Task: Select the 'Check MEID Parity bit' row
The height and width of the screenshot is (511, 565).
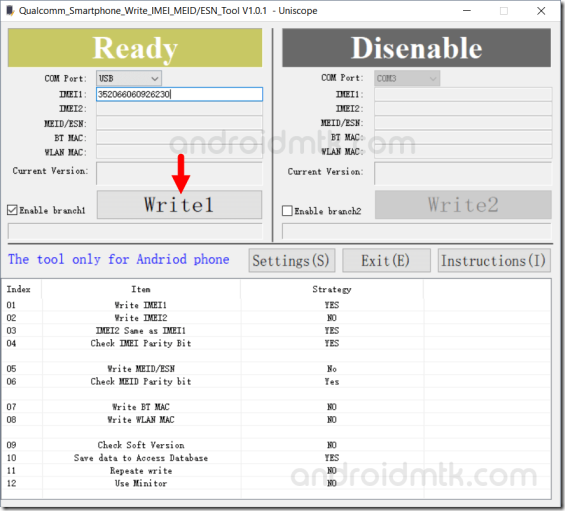Action: tap(276, 381)
